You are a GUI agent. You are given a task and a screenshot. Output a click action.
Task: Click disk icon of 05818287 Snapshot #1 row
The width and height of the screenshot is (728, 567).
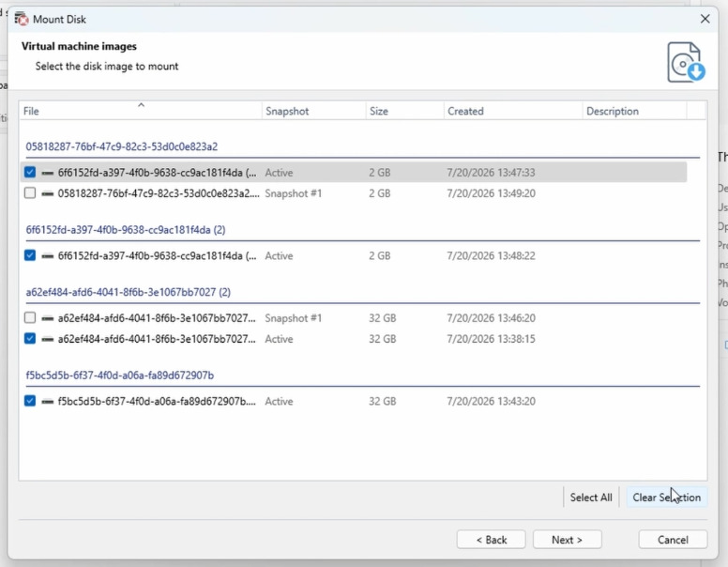tap(47, 193)
